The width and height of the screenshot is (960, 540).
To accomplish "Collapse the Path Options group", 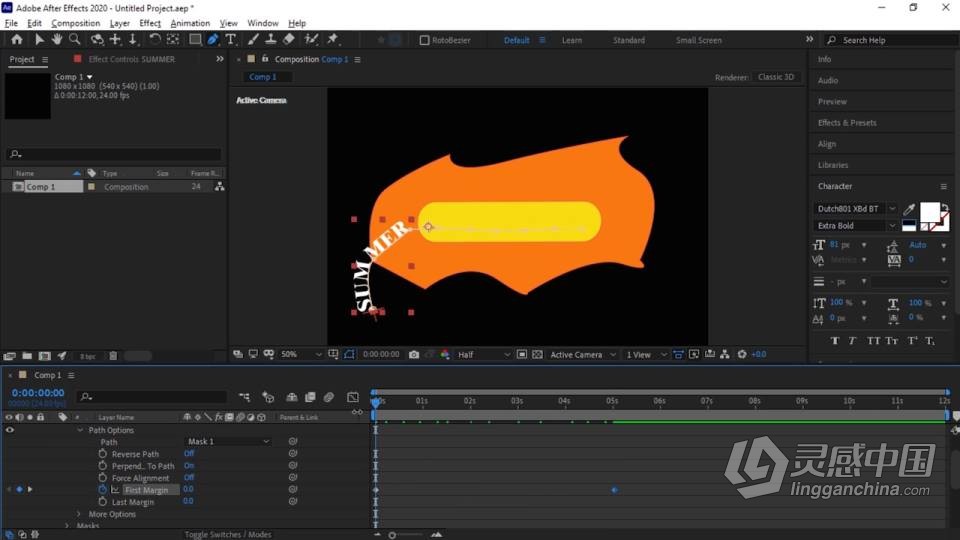I will tap(80, 430).
